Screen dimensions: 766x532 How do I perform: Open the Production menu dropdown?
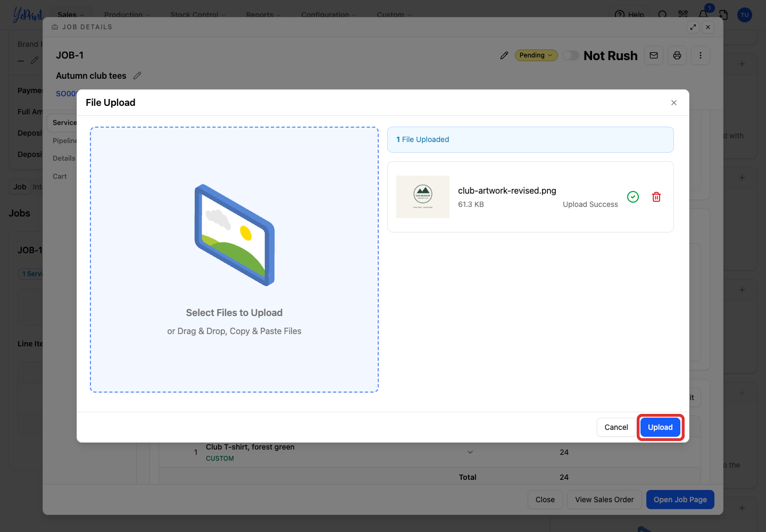tap(127, 15)
